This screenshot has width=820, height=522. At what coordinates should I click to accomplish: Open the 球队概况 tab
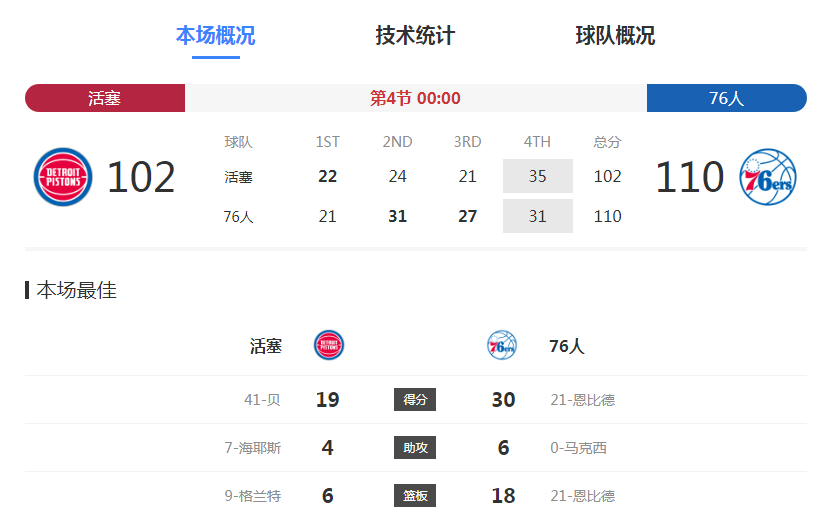click(x=615, y=36)
